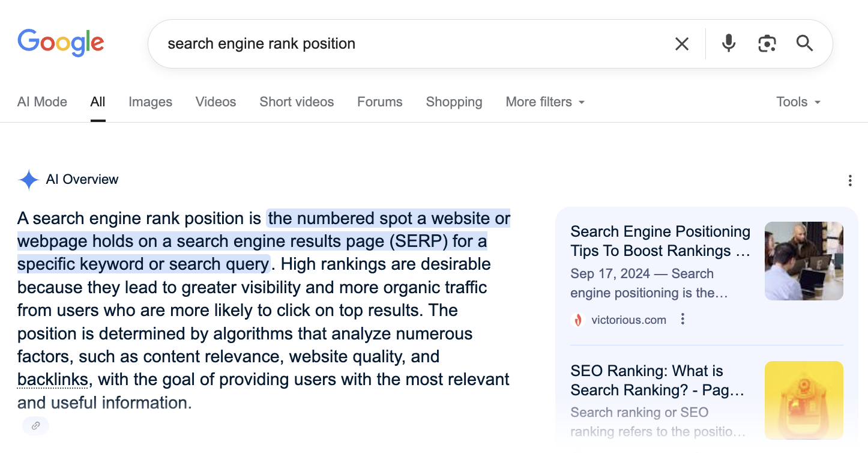Open Search Engine Positioning Tips article
868x453 pixels.
[660, 241]
